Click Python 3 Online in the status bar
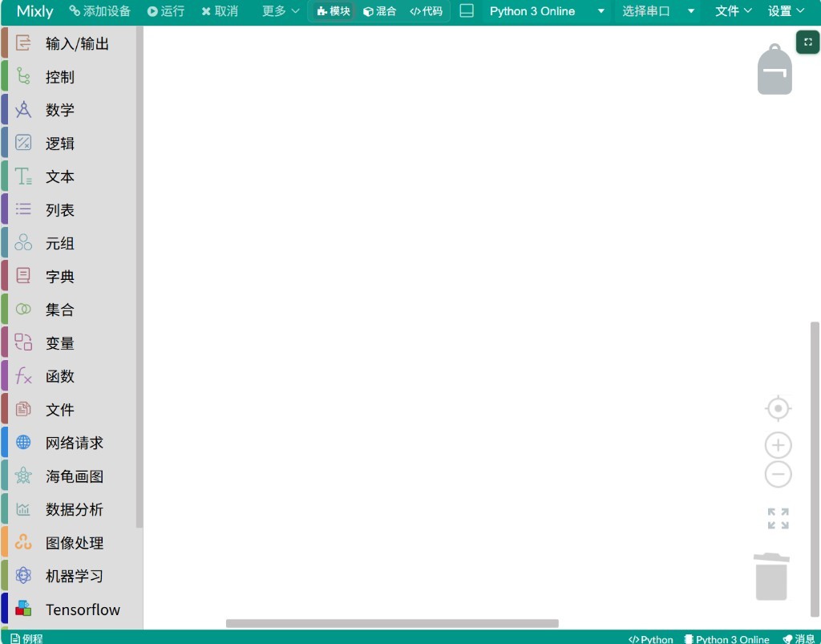This screenshot has height=644, width=821. 726,639
